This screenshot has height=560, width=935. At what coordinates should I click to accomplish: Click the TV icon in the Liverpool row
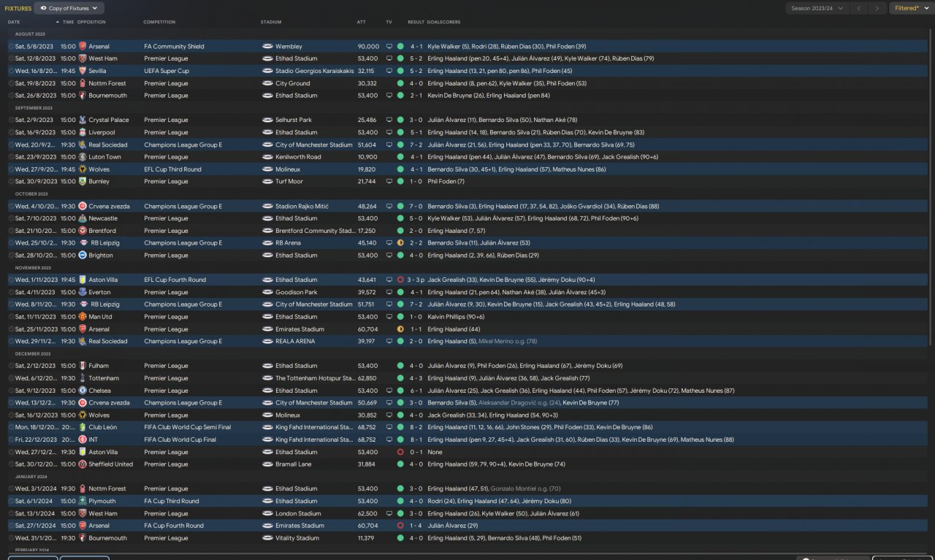click(x=389, y=132)
